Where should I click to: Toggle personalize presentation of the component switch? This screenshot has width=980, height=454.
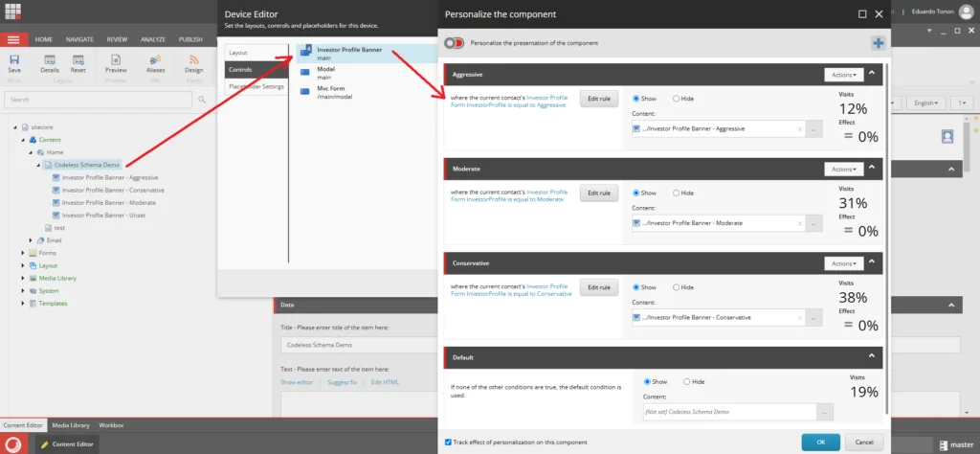(455, 43)
